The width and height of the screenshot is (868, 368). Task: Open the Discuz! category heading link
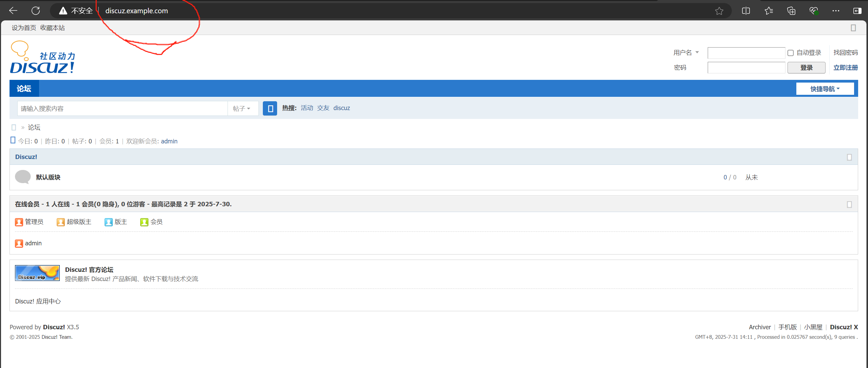click(x=26, y=157)
